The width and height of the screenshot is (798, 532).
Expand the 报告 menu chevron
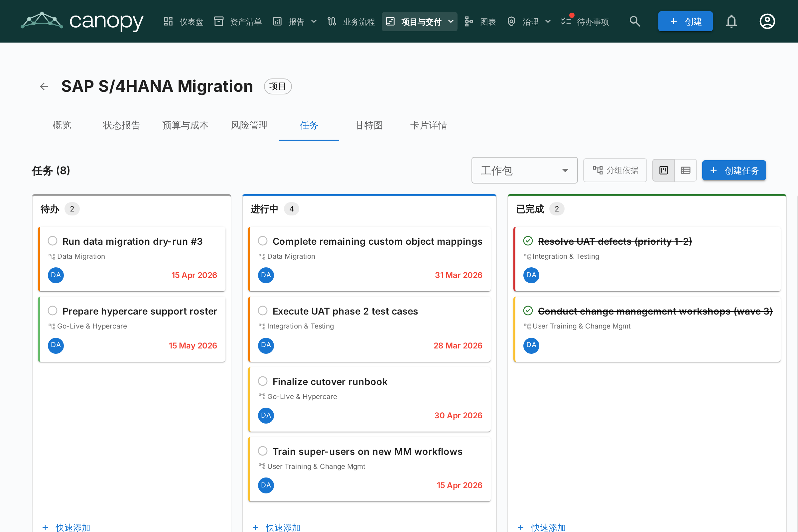(x=314, y=21)
